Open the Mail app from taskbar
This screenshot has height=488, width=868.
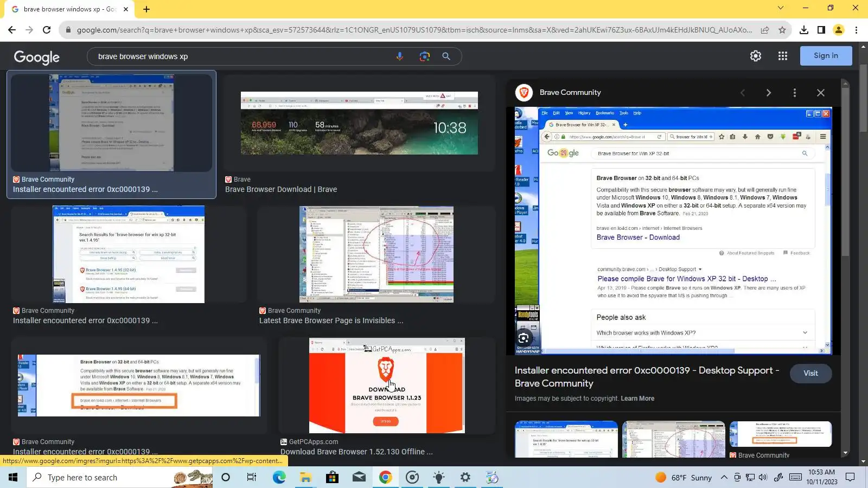tap(359, 477)
